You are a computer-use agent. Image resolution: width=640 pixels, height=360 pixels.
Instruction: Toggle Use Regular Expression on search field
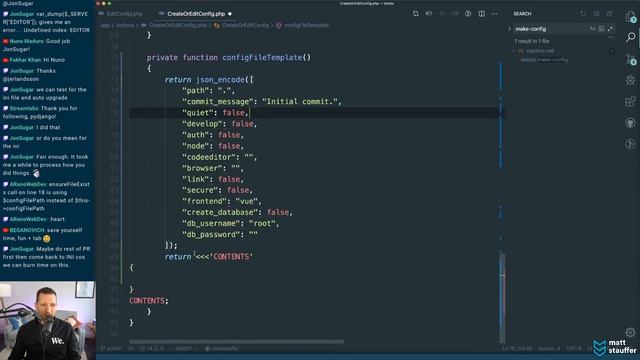(x=610, y=29)
